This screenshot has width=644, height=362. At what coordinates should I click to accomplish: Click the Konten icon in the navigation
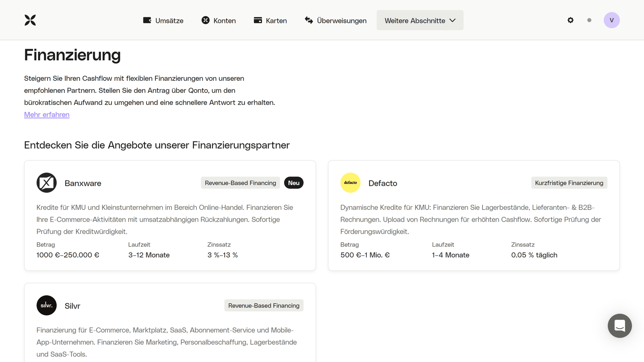click(205, 20)
